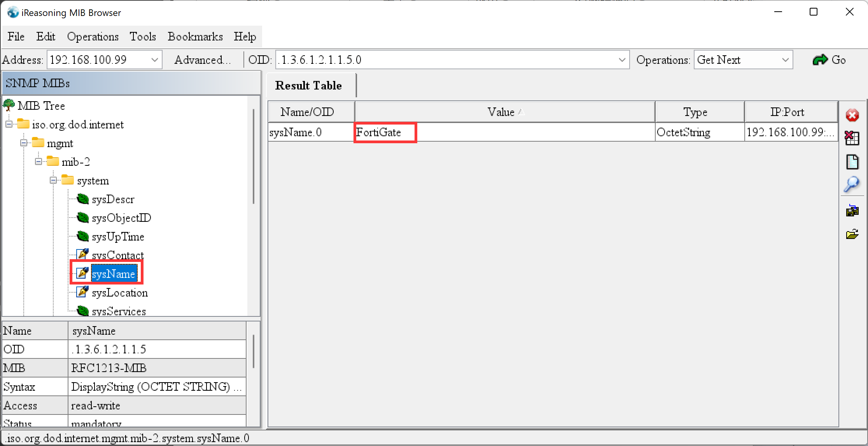The image size is (868, 446).
Task: Open the Tools menu
Action: [143, 37]
